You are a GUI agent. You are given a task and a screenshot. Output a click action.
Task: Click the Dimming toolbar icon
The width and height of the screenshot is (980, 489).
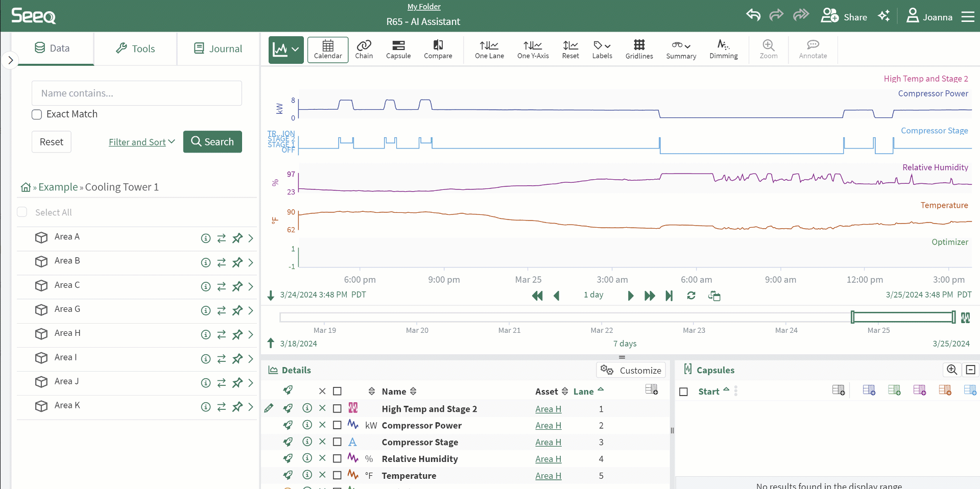click(x=723, y=50)
